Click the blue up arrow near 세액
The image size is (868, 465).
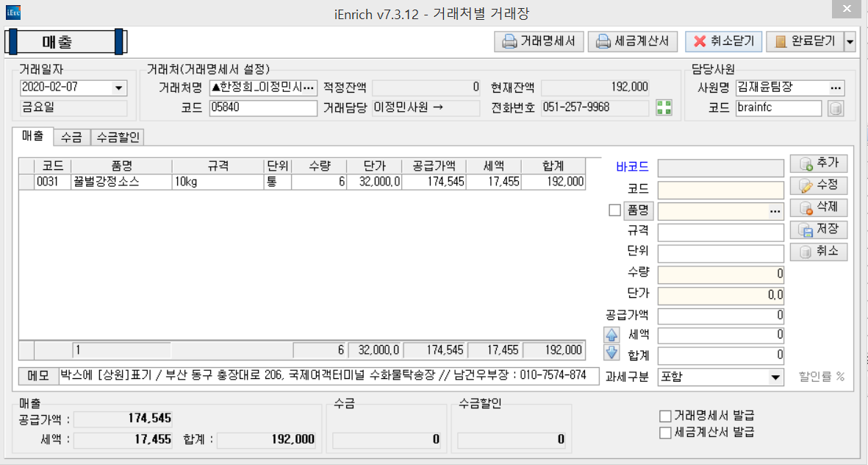611,335
